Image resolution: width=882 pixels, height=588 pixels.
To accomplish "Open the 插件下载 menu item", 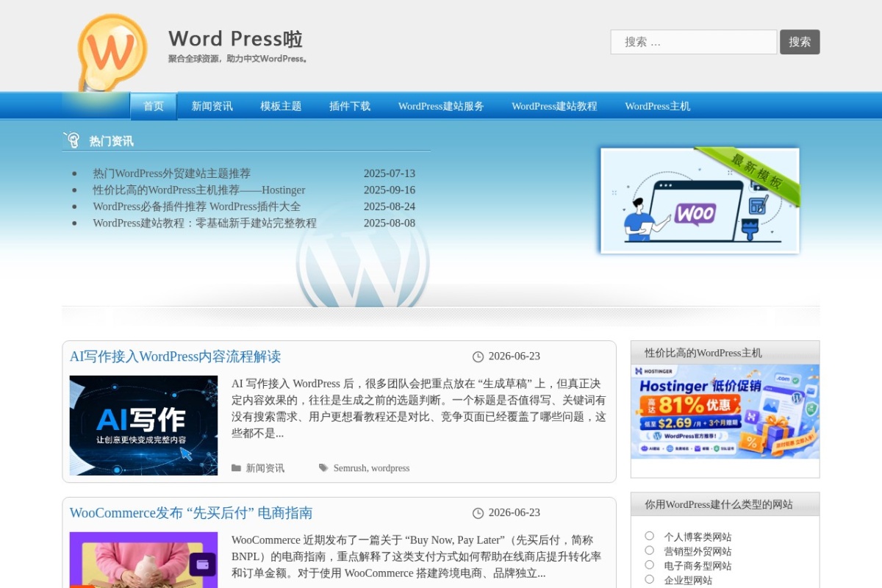I will pos(350,106).
